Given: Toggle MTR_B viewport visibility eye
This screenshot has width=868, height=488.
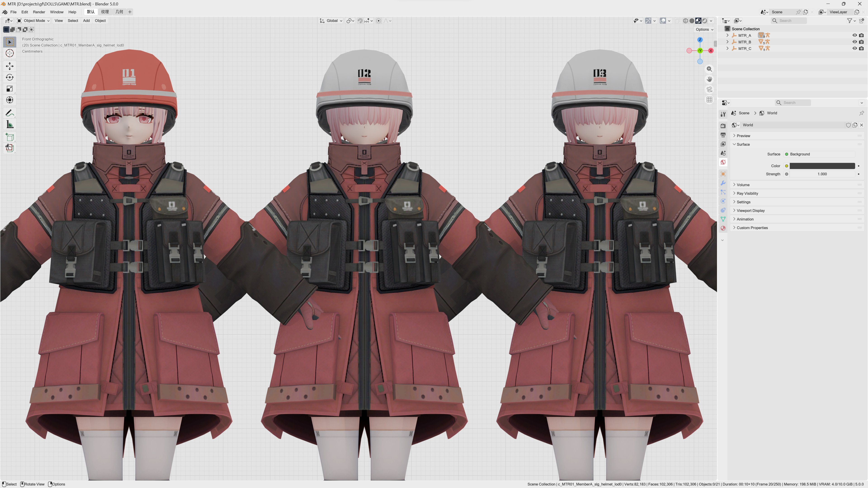Looking at the screenshot, I should [x=854, y=42].
